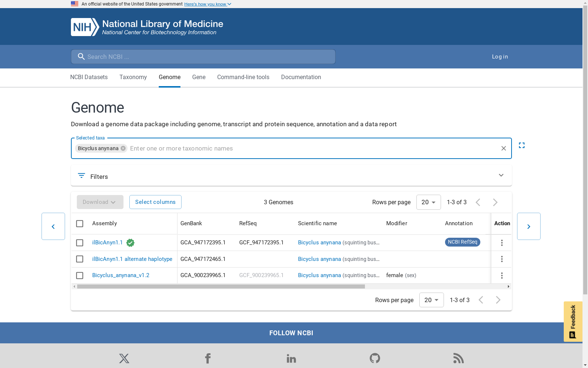Open NCBI GitHub page
Viewport: 588px width, 368px height.
(375, 358)
